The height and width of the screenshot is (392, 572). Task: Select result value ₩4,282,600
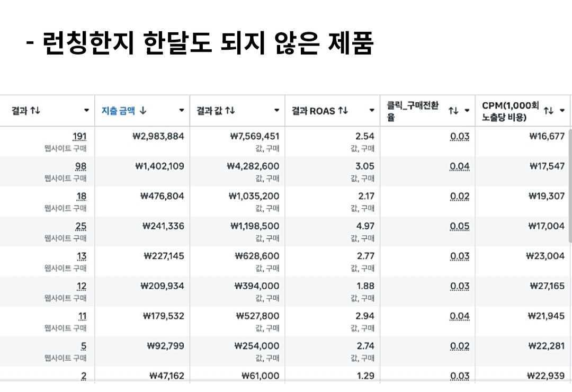click(x=253, y=166)
